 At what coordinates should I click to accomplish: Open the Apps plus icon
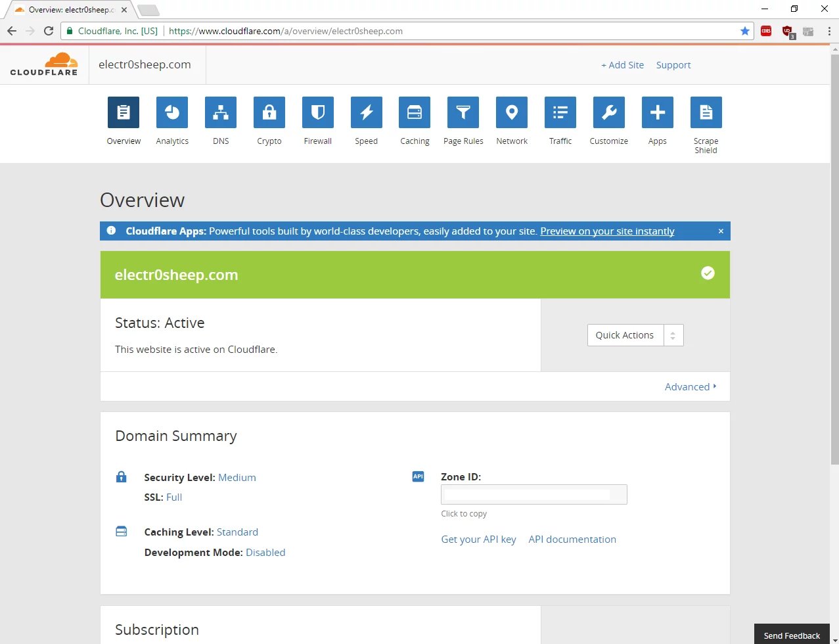click(658, 112)
